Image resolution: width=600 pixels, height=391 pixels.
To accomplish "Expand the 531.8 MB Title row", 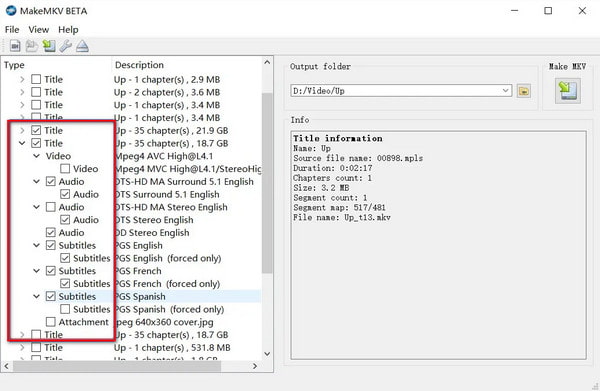I will 22,347.
